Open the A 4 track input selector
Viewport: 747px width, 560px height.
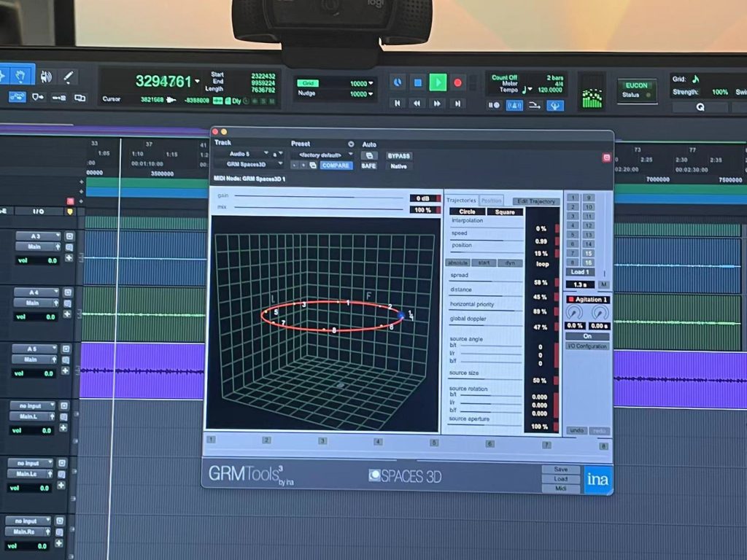tap(36, 292)
